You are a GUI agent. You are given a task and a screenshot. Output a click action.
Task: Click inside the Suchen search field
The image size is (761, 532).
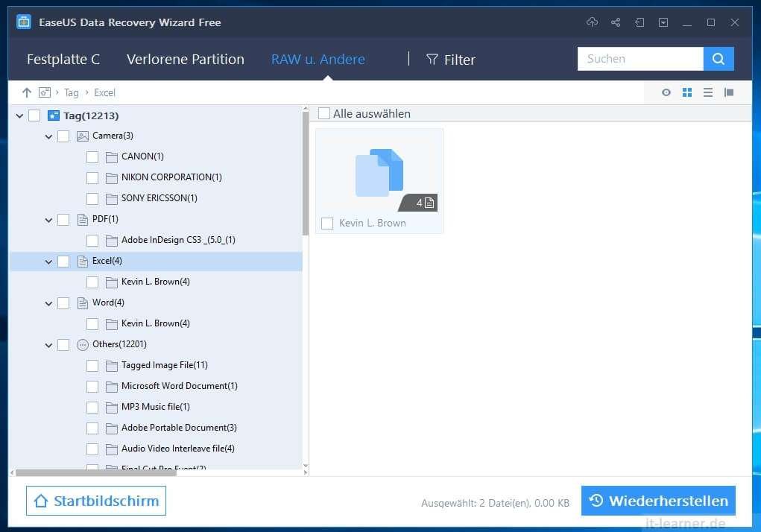tap(640, 58)
